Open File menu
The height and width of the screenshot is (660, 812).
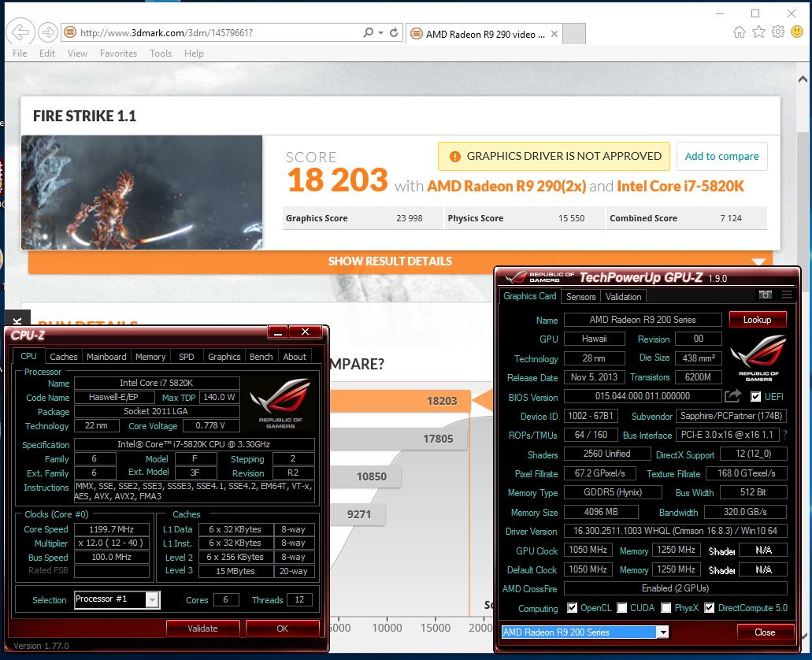pyautogui.click(x=20, y=54)
